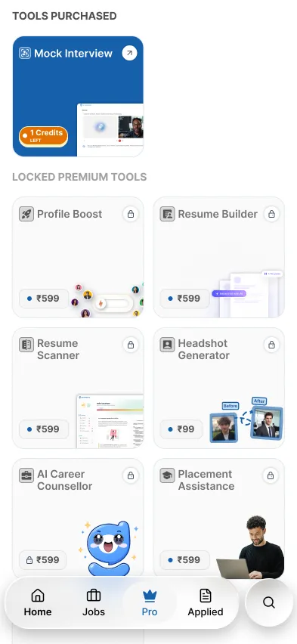Select the Pro tab
This screenshot has height=644, width=297.
coord(150,602)
